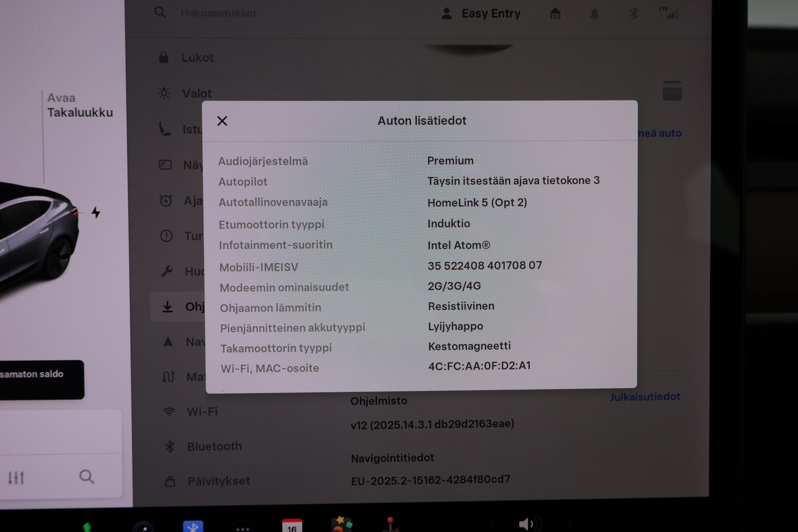Screen dimensions: 798x532
Task: Select the Lyijyhappo battery type value
Action: pyautogui.click(x=456, y=327)
